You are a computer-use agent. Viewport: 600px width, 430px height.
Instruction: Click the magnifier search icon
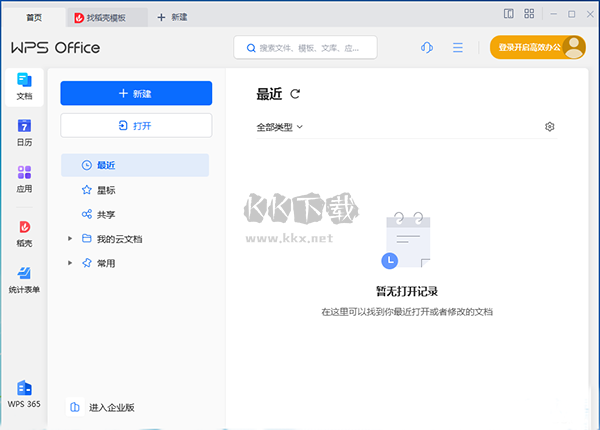tap(251, 48)
